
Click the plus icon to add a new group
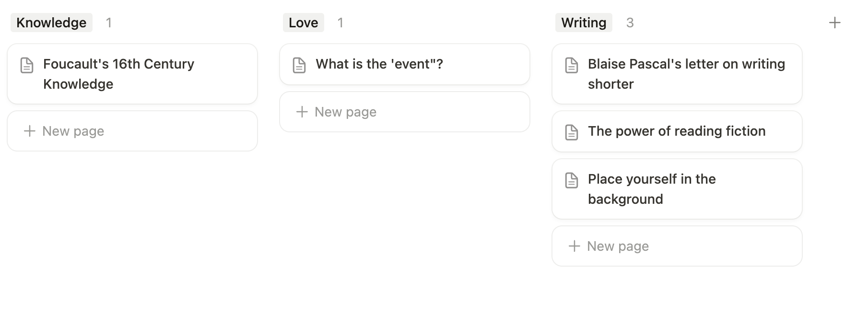click(x=835, y=22)
